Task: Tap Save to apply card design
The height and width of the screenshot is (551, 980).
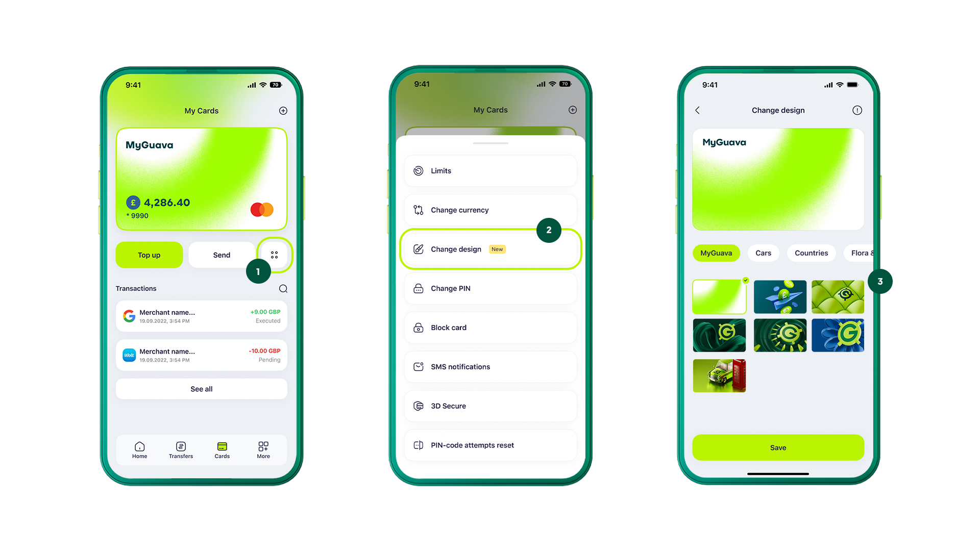Action: point(778,447)
